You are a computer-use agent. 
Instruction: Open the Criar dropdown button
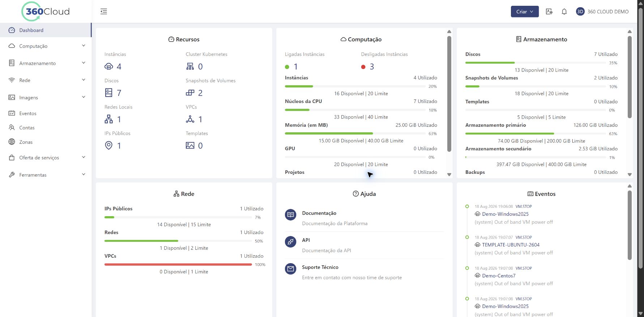(525, 12)
